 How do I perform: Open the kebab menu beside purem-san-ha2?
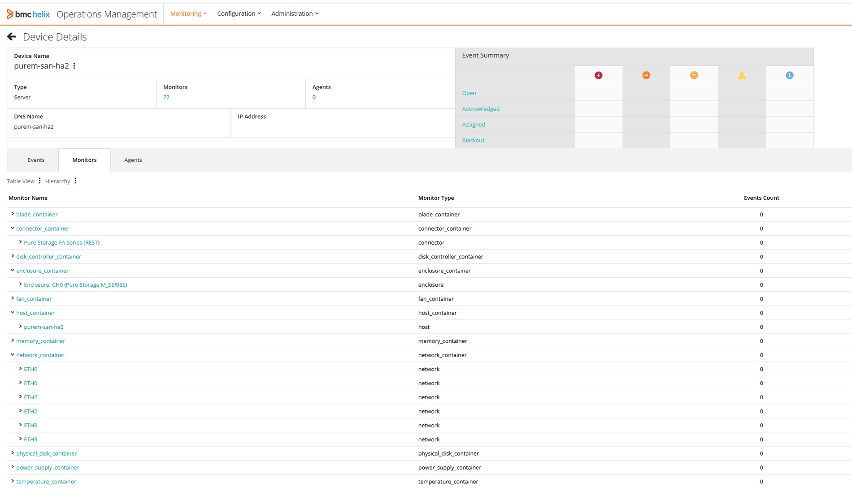74,66
